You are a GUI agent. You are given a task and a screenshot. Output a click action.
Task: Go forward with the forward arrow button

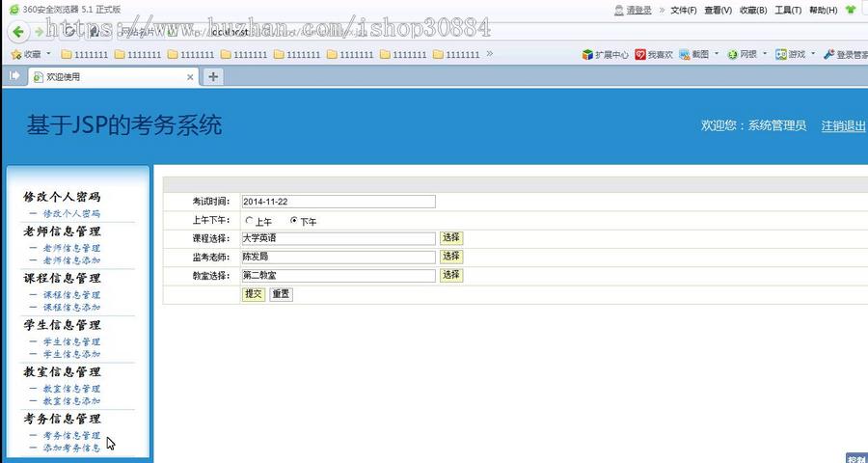tap(39, 32)
